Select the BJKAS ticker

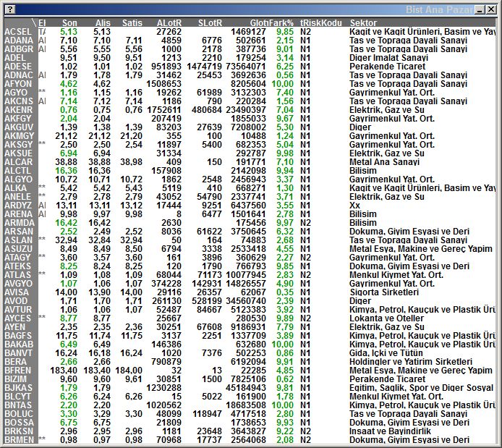(19, 387)
